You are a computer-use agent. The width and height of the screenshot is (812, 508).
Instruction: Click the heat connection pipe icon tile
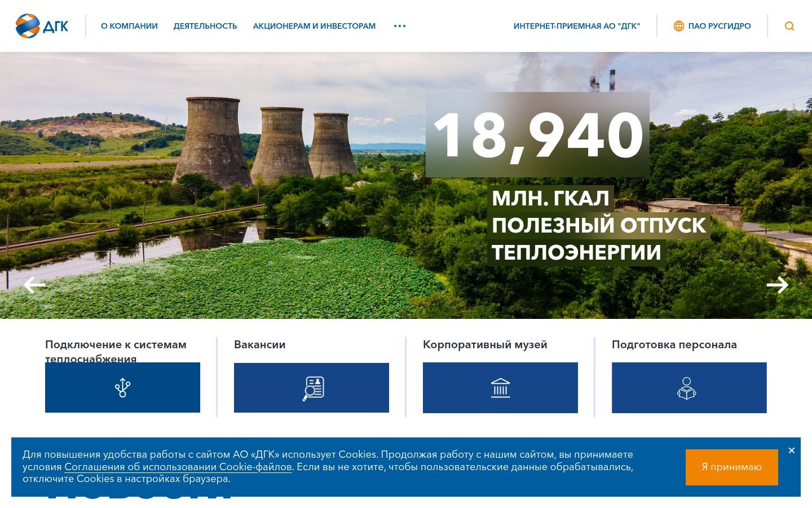coord(122,387)
